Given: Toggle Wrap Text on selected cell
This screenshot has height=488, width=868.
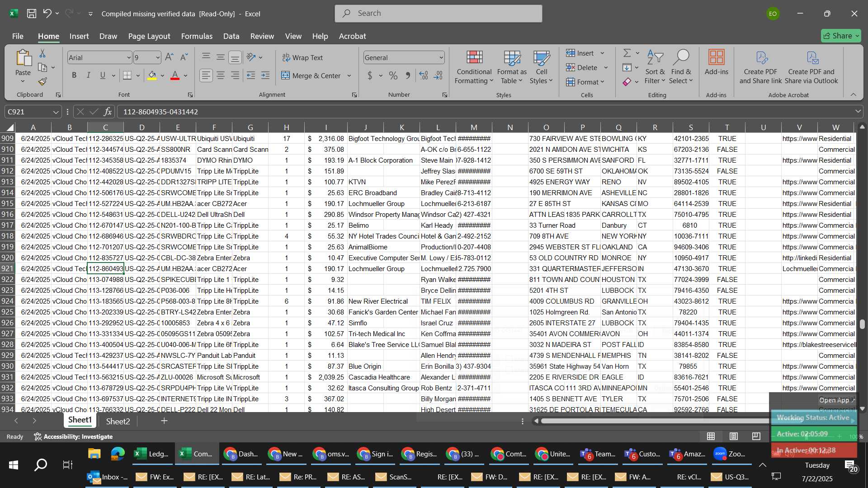Looking at the screenshot, I should point(302,57).
